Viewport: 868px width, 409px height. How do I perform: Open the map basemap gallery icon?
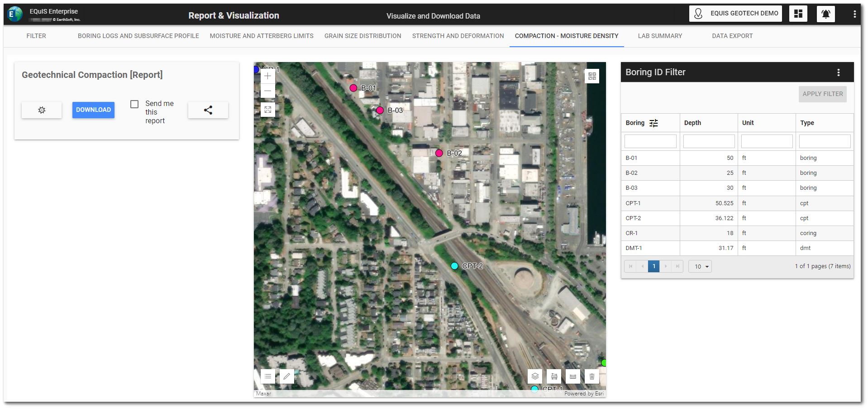tap(591, 76)
